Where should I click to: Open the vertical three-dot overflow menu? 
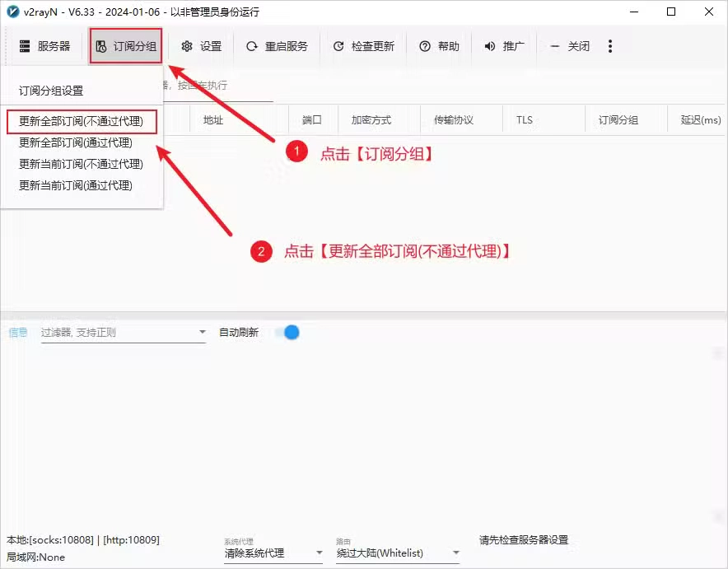[x=610, y=46]
